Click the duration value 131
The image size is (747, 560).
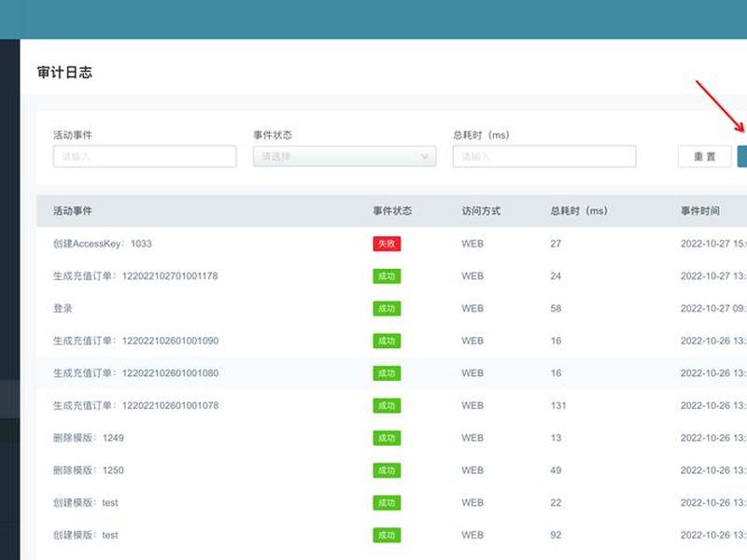557,405
